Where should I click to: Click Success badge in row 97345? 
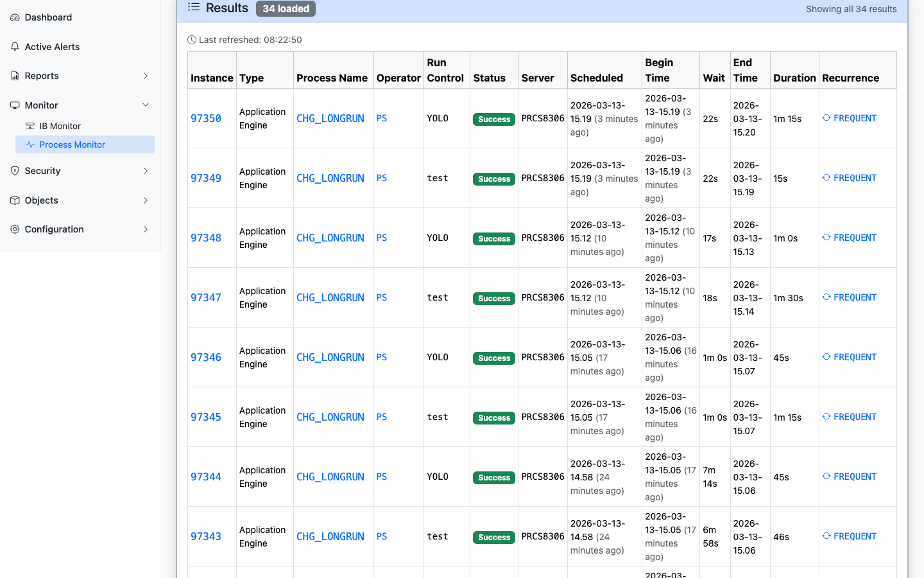(x=494, y=417)
